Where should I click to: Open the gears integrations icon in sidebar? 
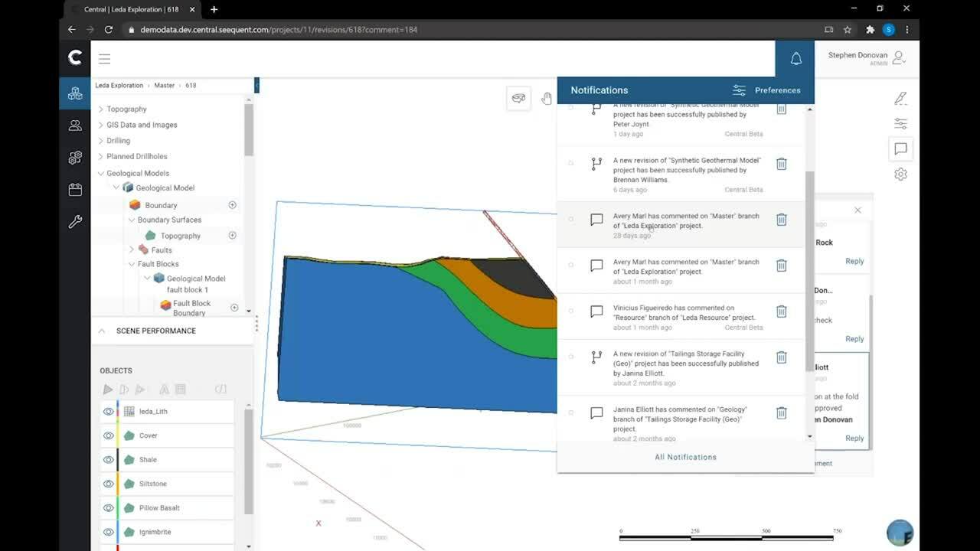(75, 158)
